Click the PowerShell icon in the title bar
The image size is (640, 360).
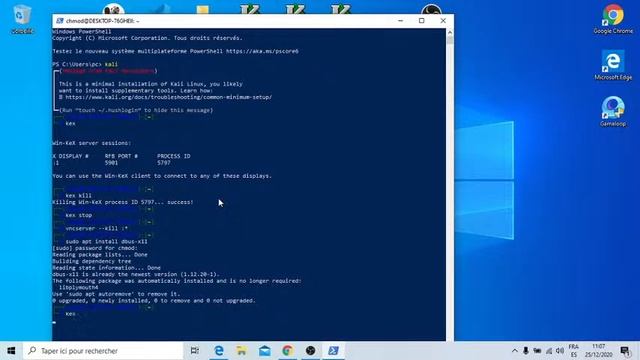pos(60,21)
